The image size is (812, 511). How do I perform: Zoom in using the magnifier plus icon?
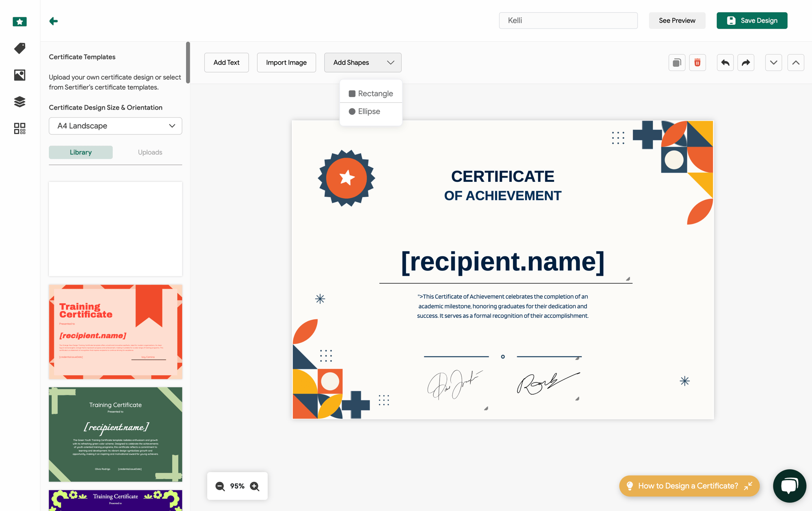[255, 486]
